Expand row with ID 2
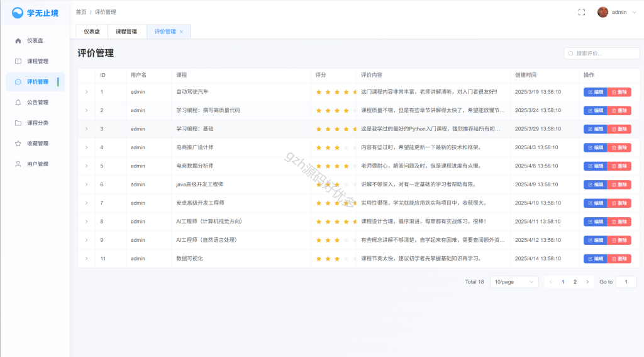The height and width of the screenshot is (357, 644). click(86, 111)
